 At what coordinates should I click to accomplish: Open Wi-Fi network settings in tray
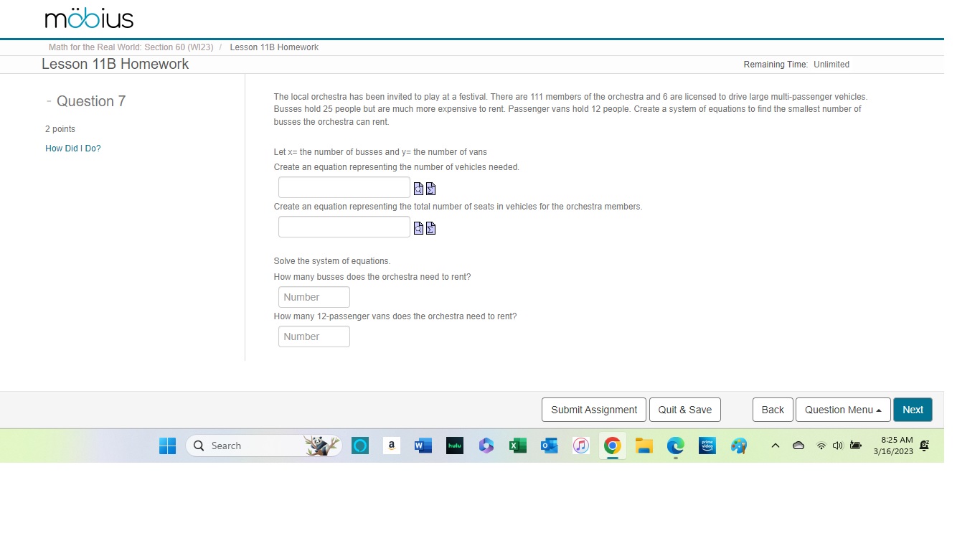[821, 446]
